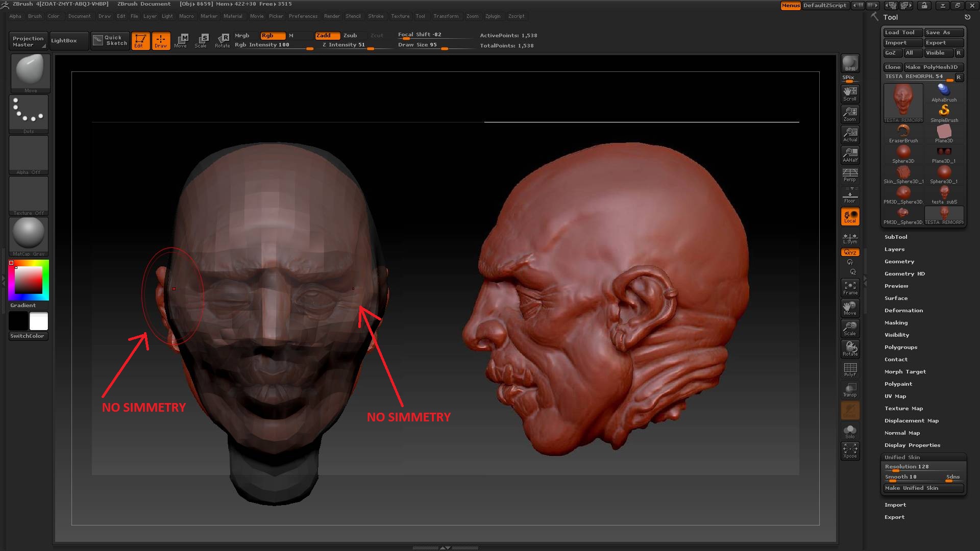Toggle L.Sym local symmetry
The image size is (980, 551).
pos(850,238)
